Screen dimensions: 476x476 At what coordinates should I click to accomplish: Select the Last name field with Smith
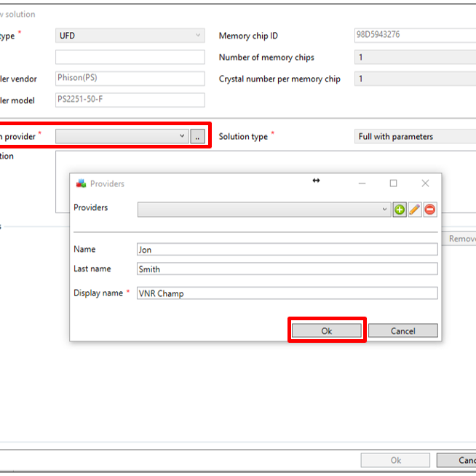[287, 269]
